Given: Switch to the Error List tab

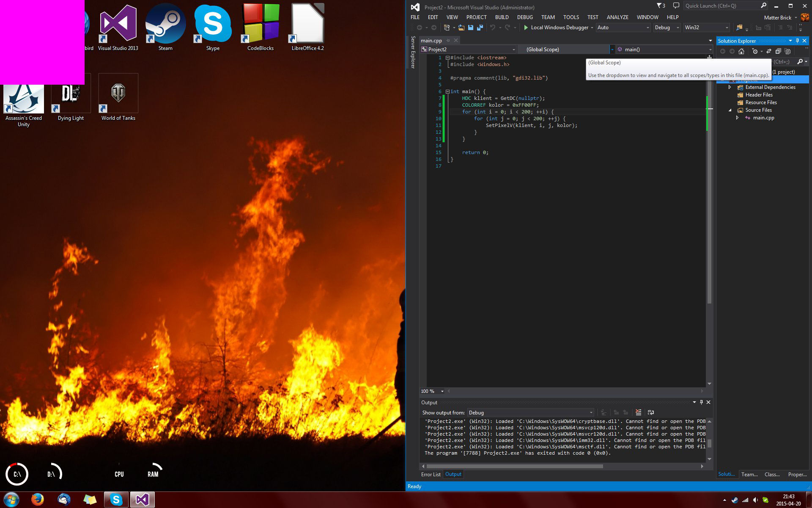Looking at the screenshot, I should pyautogui.click(x=431, y=475).
